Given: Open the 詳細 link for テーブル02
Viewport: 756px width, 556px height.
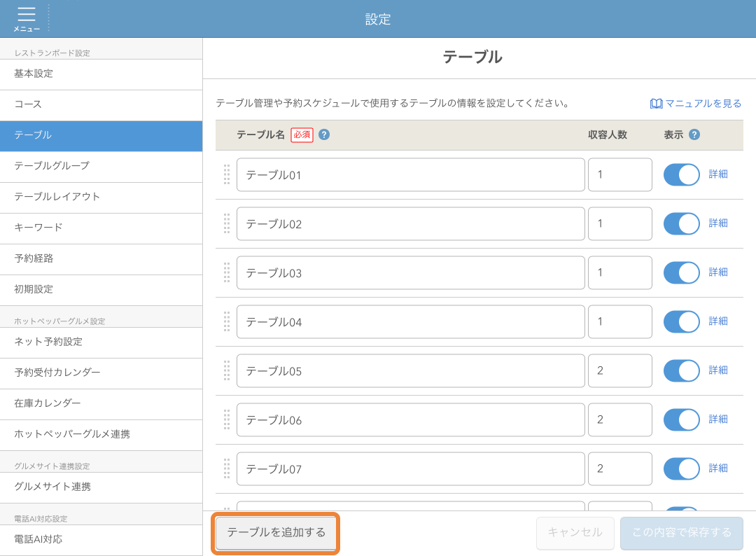Looking at the screenshot, I should pos(719,223).
